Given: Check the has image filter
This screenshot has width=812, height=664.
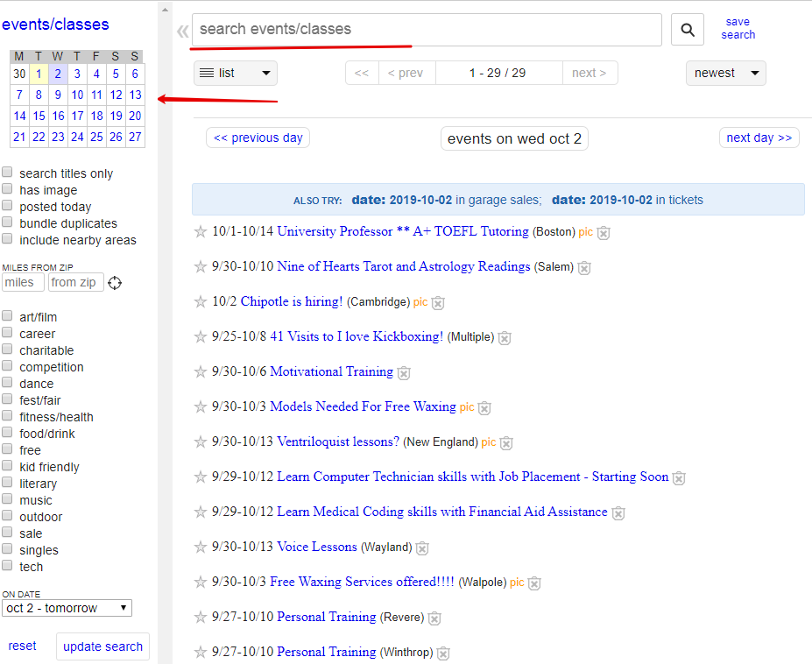Looking at the screenshot, I should pos(7,188).
